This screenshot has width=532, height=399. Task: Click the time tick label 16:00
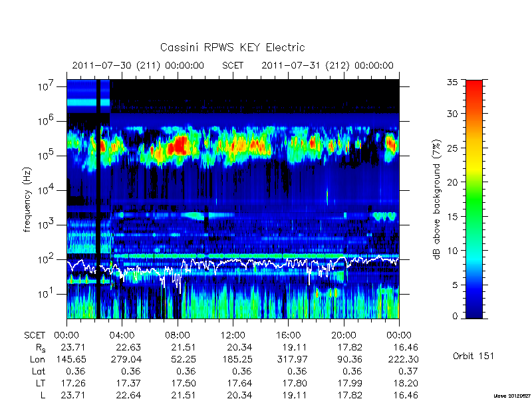coord(288,336)
